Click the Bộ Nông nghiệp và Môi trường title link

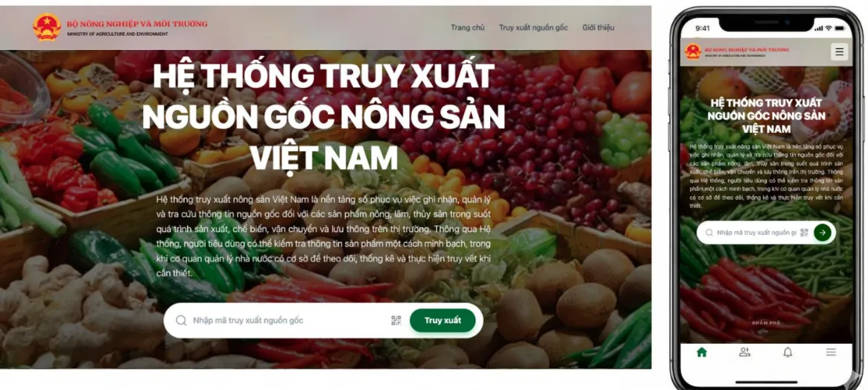pos(137,24)
